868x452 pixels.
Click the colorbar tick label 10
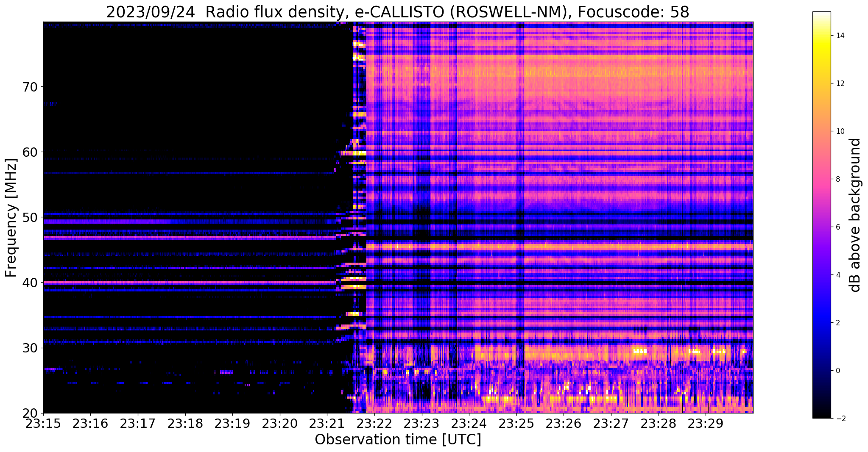click(x=840, y=131)
